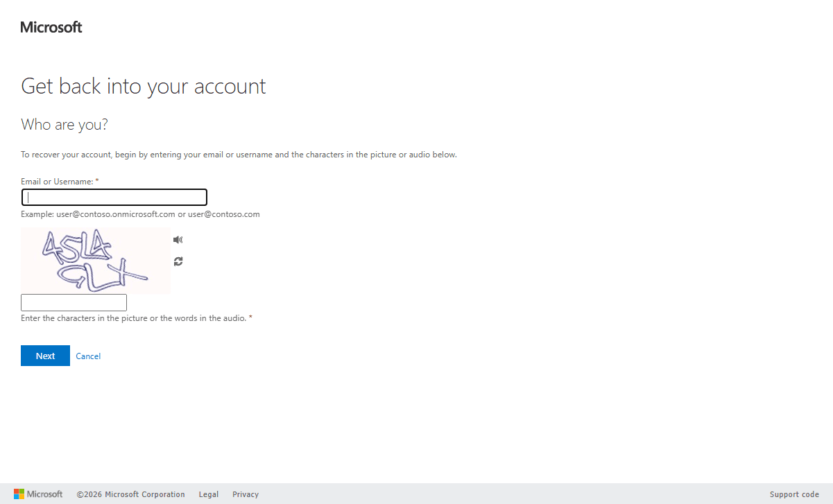Focus the Email or Username field
The height and width of the screenshot is (504, 833).
tap(114, 197)
